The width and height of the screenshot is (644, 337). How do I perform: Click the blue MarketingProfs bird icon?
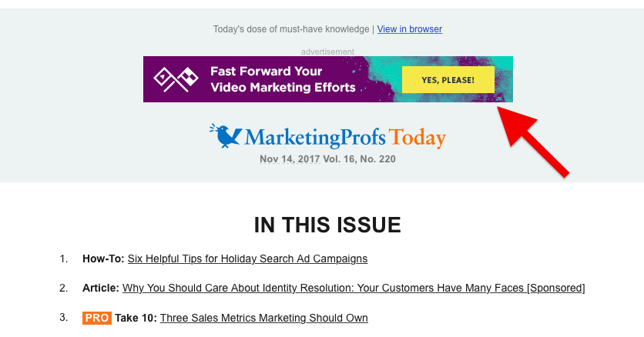tap(226, 135)
